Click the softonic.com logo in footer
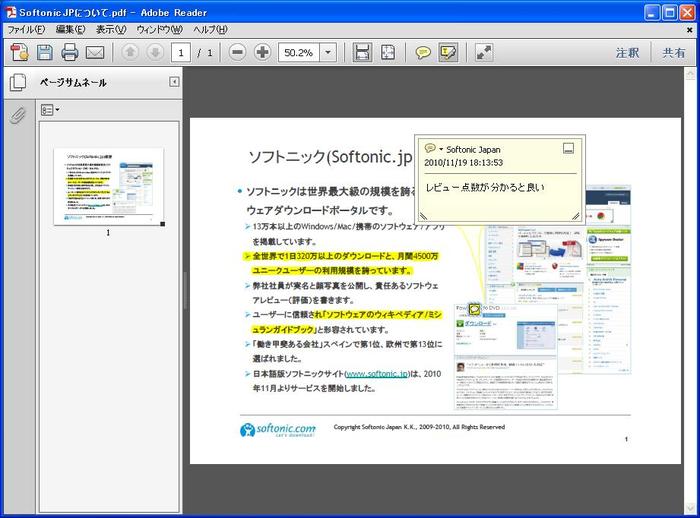Viewport: 700px width, 518px height. coord(278,430)
